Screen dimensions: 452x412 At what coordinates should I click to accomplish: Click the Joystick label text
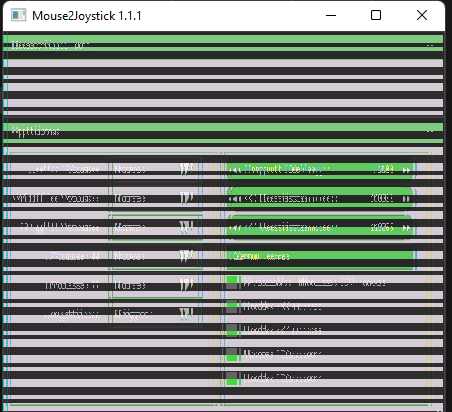tap(72, 315)
